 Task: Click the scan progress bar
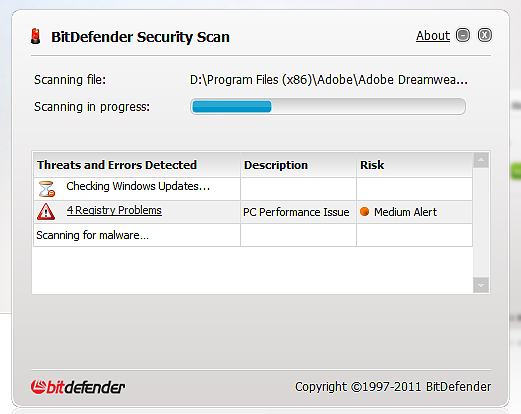(x=328, y=107)
